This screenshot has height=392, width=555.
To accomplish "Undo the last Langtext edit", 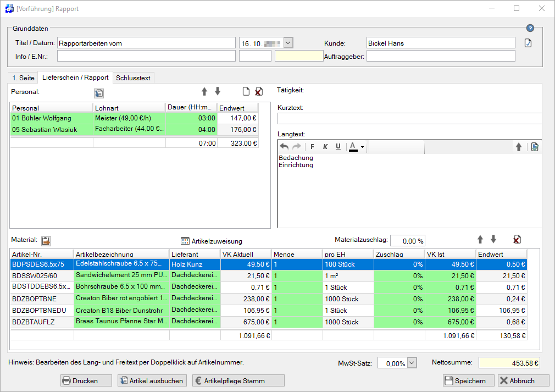I will (284, 147).
